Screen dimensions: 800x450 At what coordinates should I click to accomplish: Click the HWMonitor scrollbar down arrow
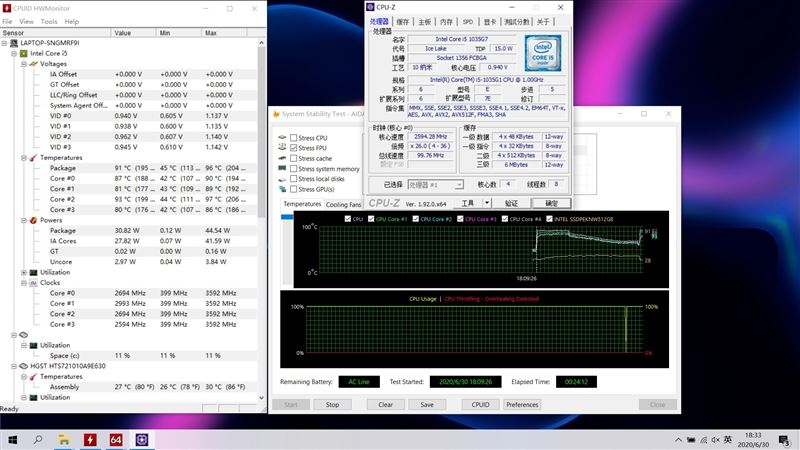(261, 397)
